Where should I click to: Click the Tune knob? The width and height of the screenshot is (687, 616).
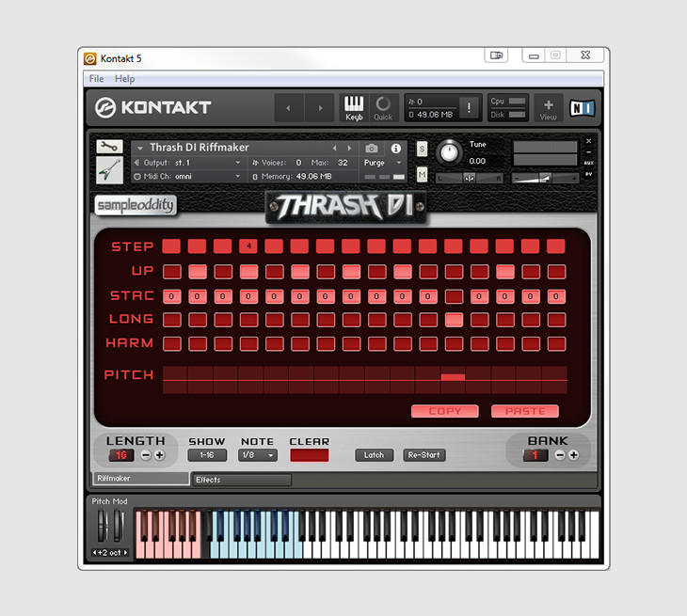point(449,152)
